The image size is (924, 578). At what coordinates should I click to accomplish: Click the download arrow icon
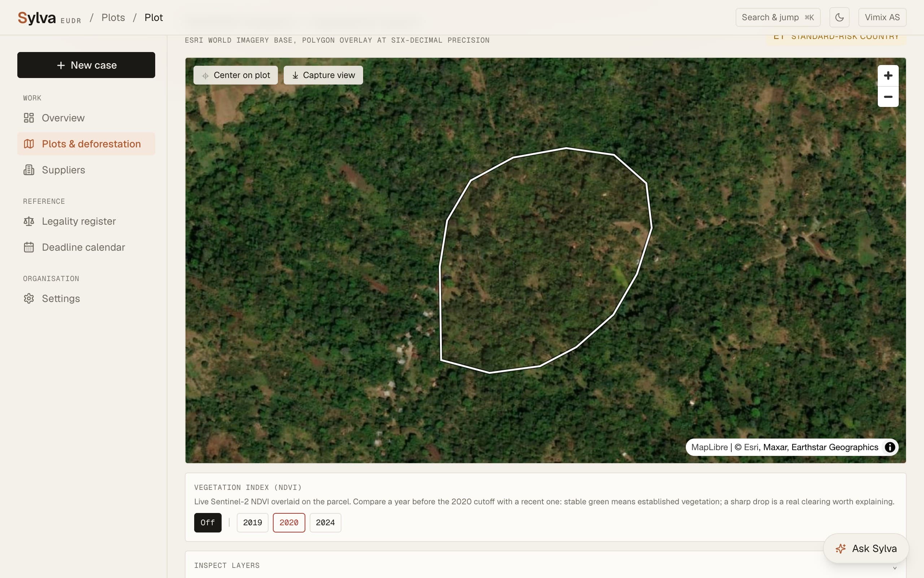(x=295, y=75)
